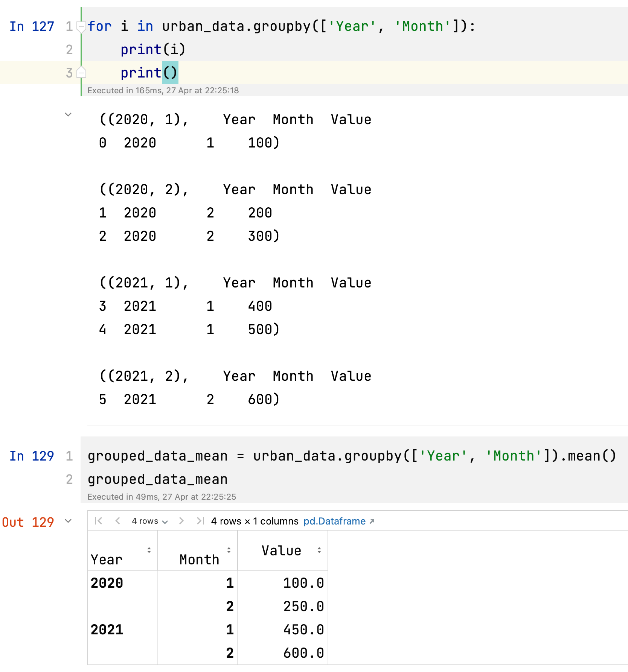628x672 pixels.
Task: Click the output row with value 200
Action: pyautogui.click(x=185, y=213)
